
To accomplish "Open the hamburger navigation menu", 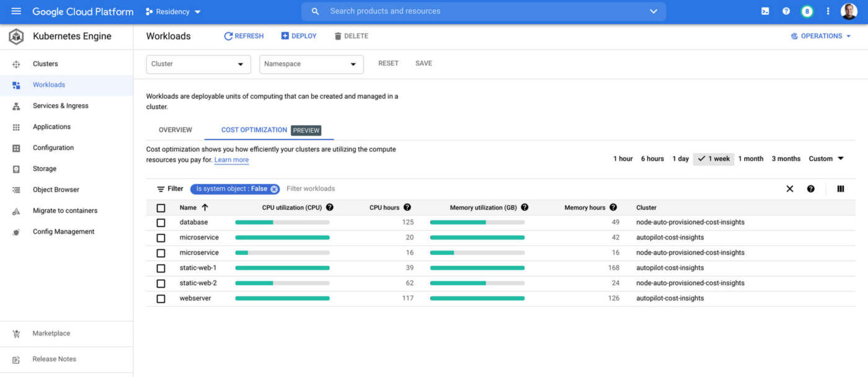I will click(x=16, y=11).
